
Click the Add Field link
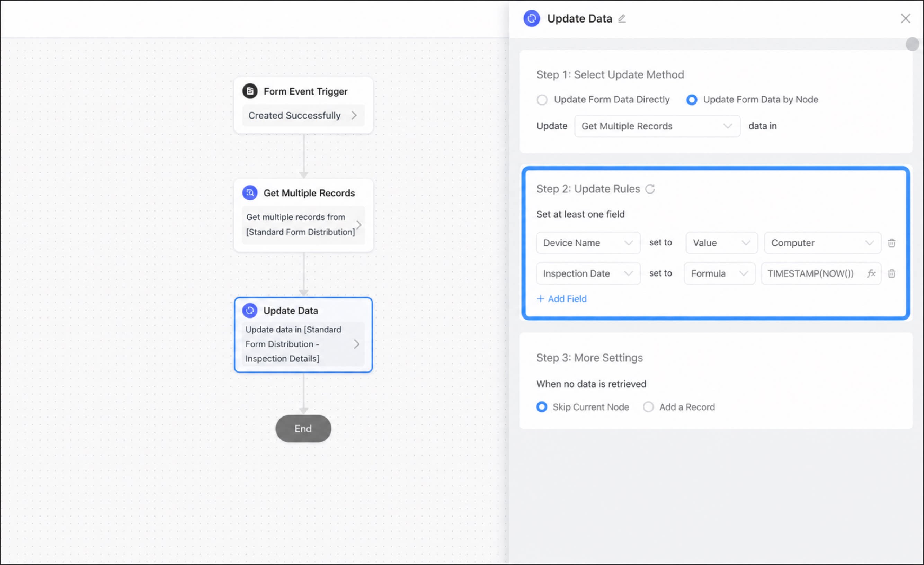click(x=561, y=299)
